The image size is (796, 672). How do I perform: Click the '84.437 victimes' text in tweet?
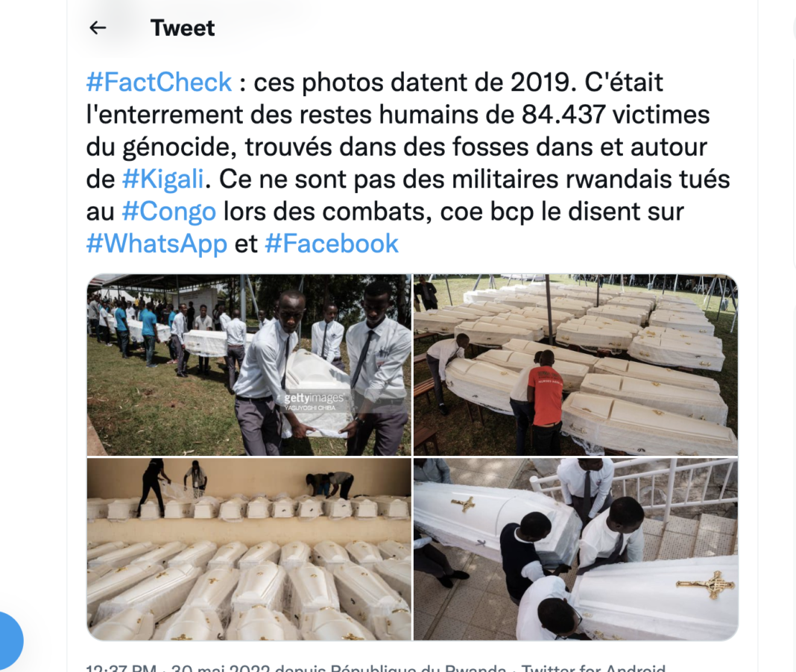tap(616, 115)
